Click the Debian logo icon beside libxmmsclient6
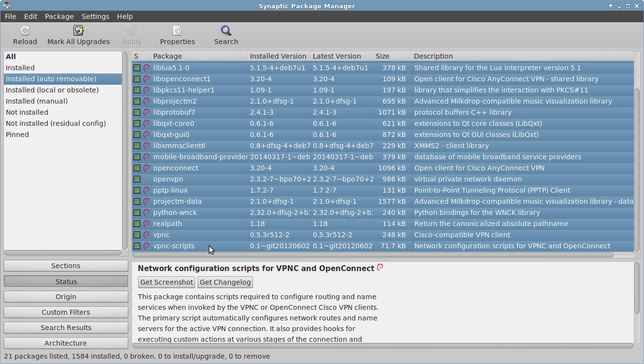The height and width of the screenshot is (364, 644). pos(146,146)
